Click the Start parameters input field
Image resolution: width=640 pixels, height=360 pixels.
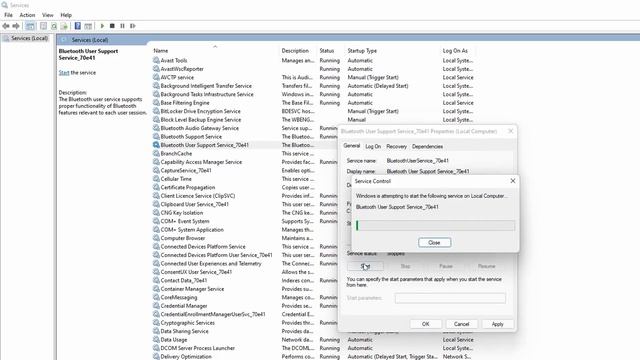pyautogui.click(x=450, y=298)
